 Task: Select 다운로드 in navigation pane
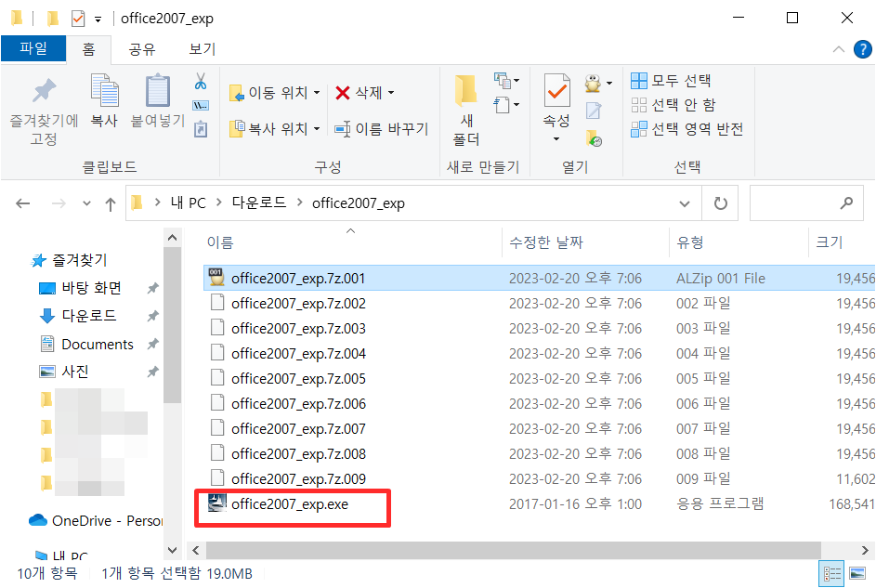(x=89, y=316)
